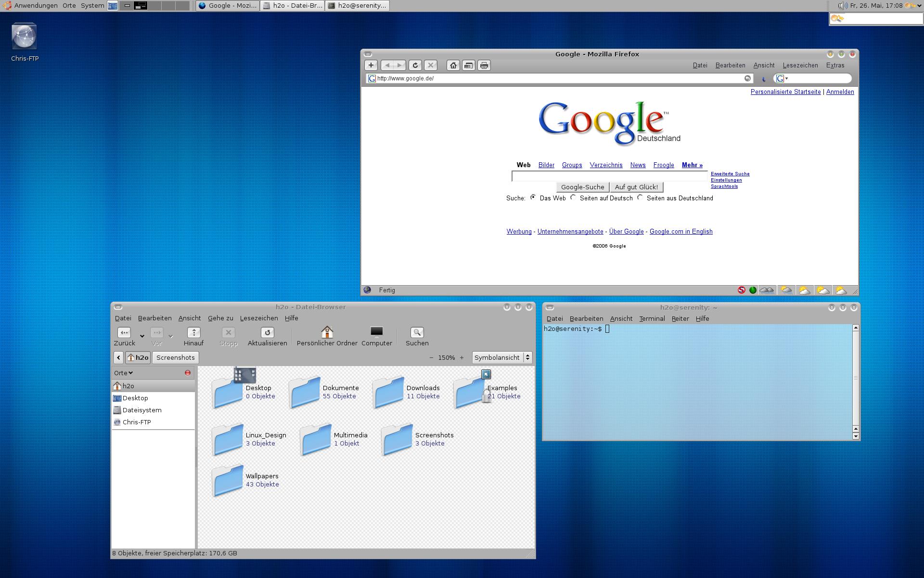Click Computer icon in file browser toolbar
This screenshot has height=578, width=924.
click(x=377, y=337)
